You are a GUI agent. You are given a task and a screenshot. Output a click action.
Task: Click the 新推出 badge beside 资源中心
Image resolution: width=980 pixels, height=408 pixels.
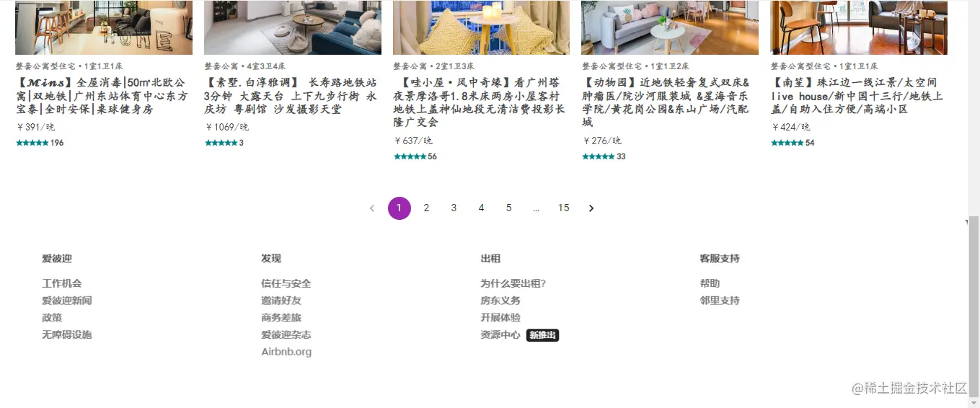pos(542,335)
